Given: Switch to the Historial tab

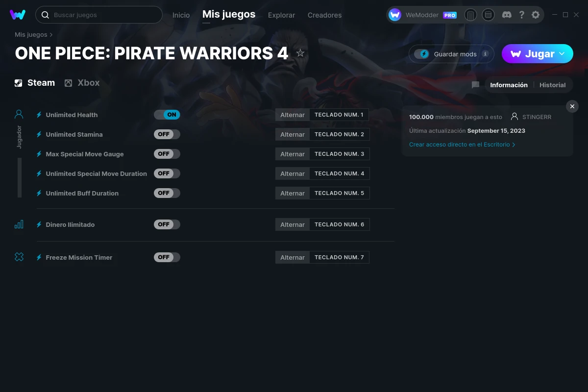Looking at the screenshot, I should (x=553, y=85).
